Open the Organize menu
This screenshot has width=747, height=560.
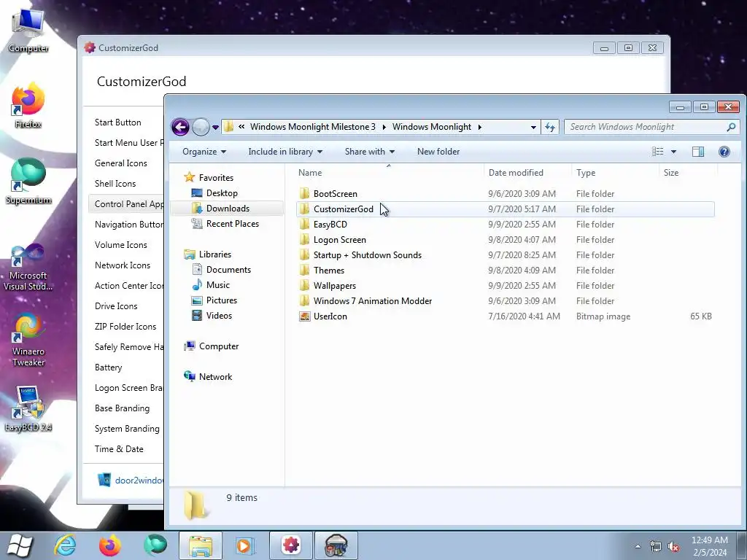click(204, 152)
